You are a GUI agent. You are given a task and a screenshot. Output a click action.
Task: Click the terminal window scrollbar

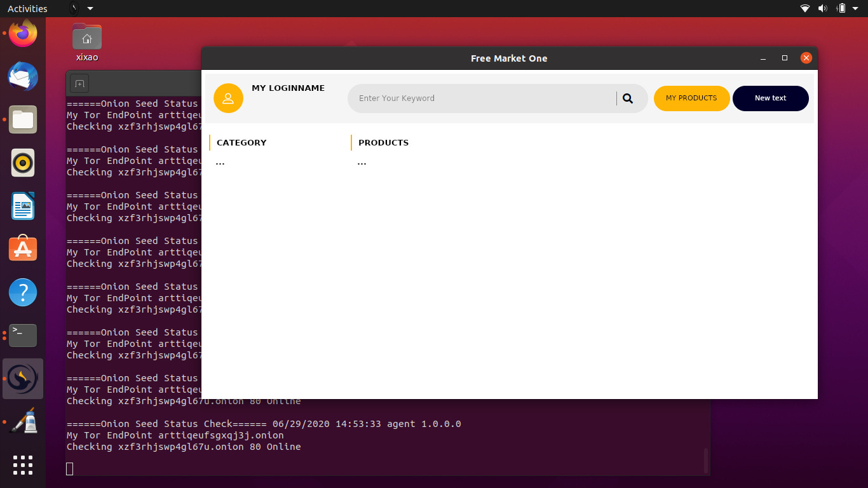point(705,460)
